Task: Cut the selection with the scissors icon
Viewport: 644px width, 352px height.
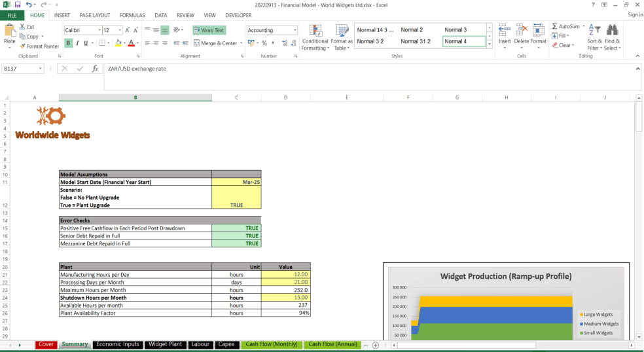Action: 22,27
